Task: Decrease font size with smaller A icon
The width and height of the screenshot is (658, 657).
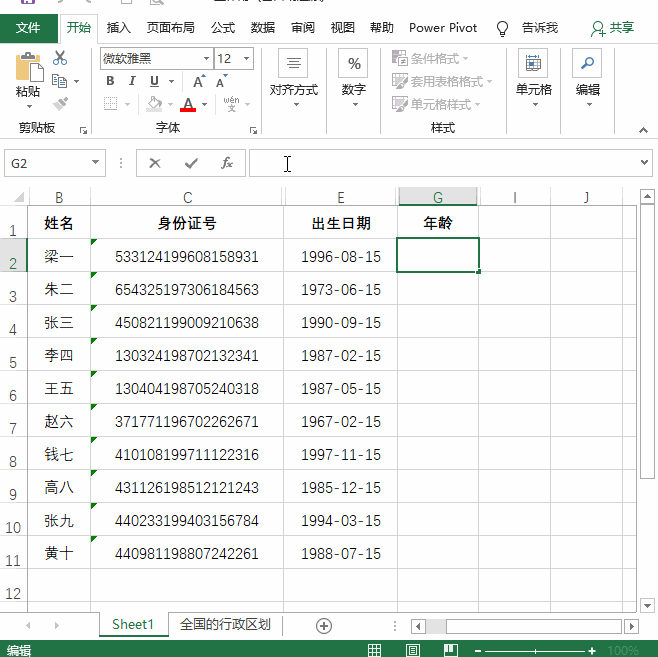Action: tap(222, 81)
